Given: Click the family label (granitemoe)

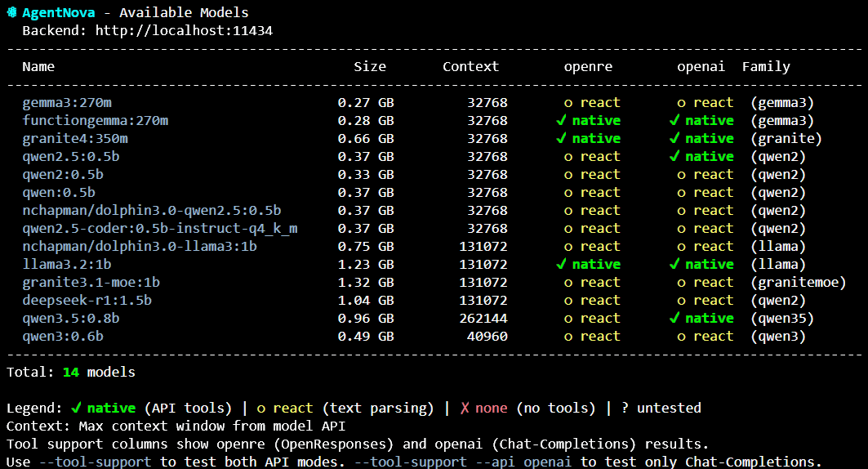Looking at the screenshot, I should point(799,282).
